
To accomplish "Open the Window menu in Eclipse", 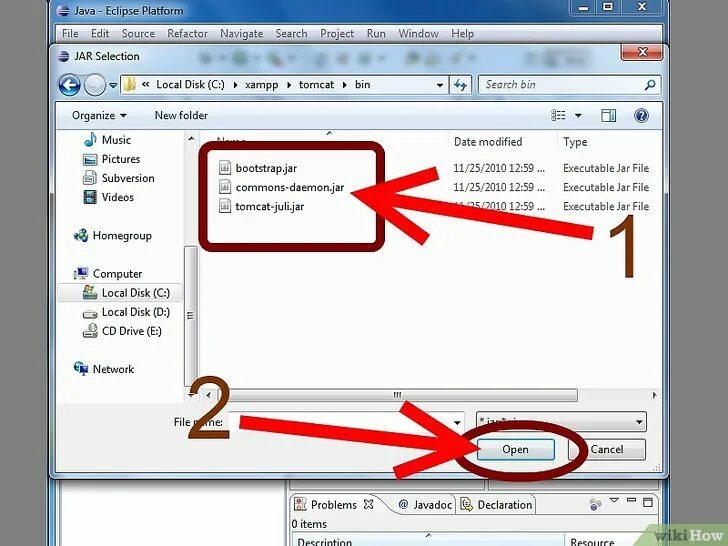I will (x=418, y=33).
